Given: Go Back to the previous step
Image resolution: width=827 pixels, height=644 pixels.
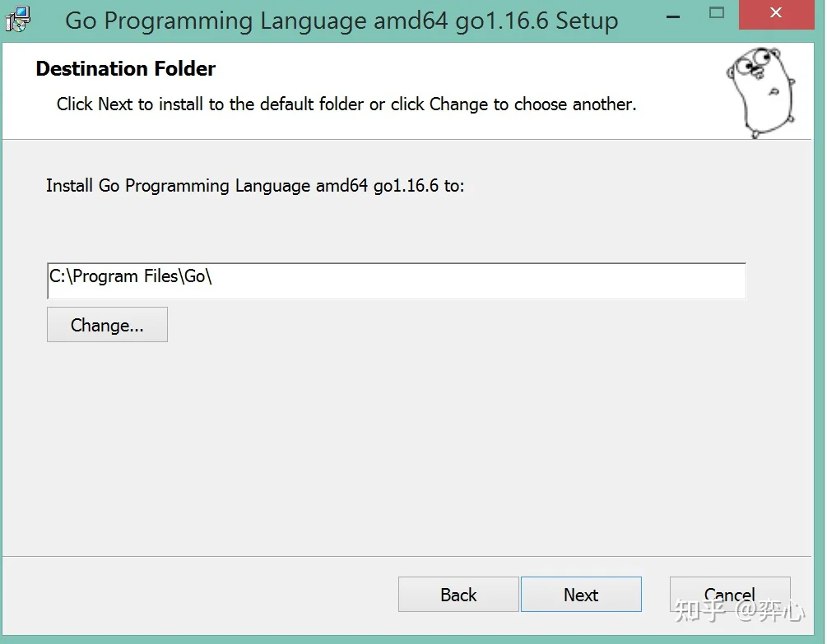Looking at the screenshot, I should click(458, 595).
